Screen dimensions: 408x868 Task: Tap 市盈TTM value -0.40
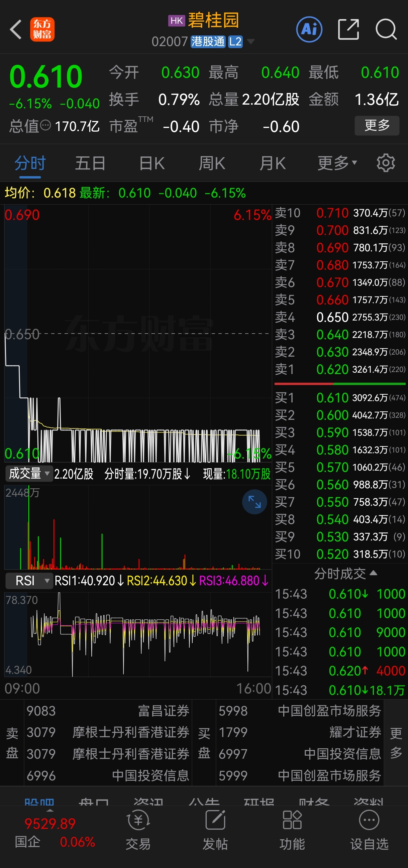[x=181, y=127]
